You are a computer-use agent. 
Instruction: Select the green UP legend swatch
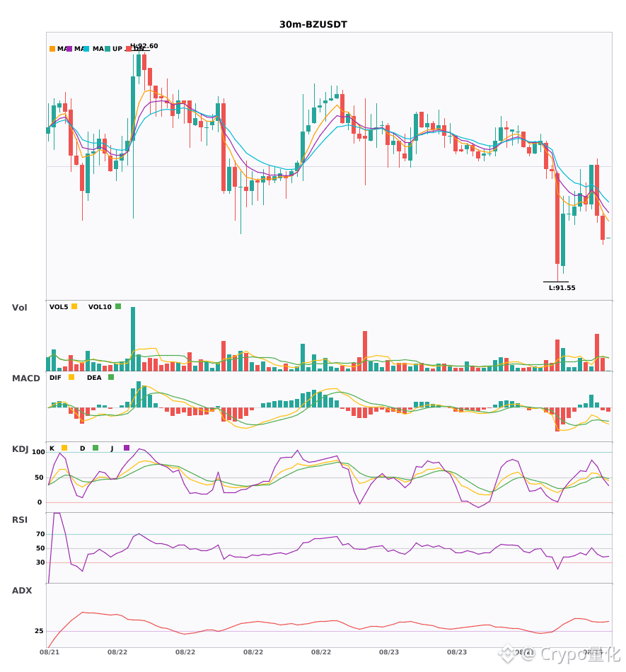coord(107,49)
